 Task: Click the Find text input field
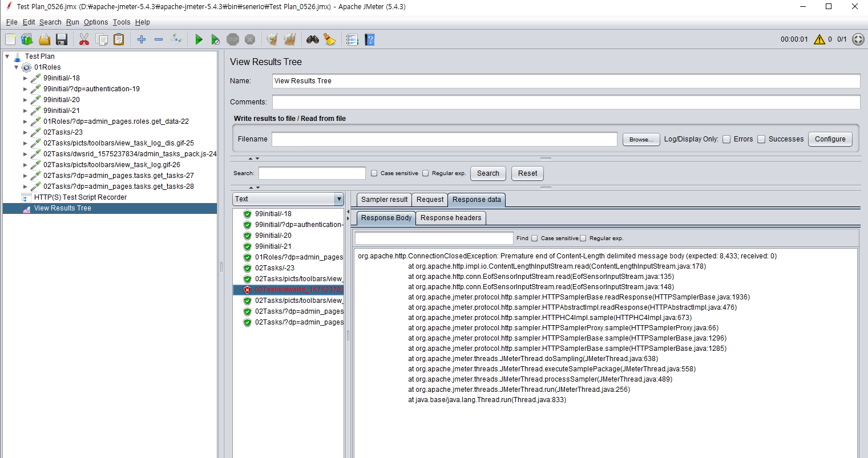coord(434,238)
